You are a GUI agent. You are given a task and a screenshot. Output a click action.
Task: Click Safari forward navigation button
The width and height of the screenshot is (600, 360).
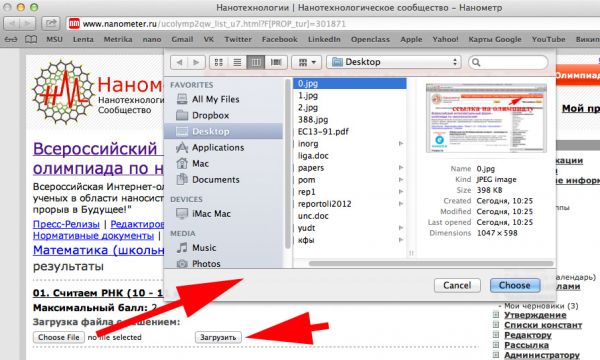tap(28, 24)
